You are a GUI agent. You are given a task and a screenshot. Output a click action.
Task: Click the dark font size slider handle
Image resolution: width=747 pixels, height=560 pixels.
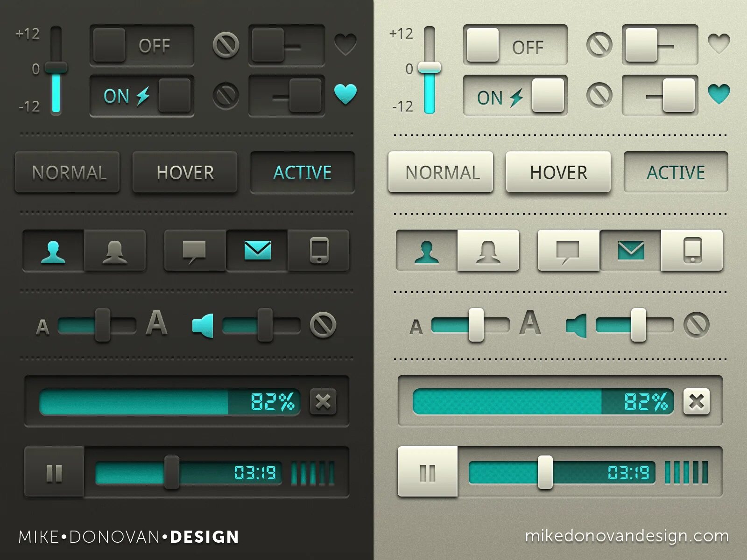pyautogui.click(x=103, y=325)
